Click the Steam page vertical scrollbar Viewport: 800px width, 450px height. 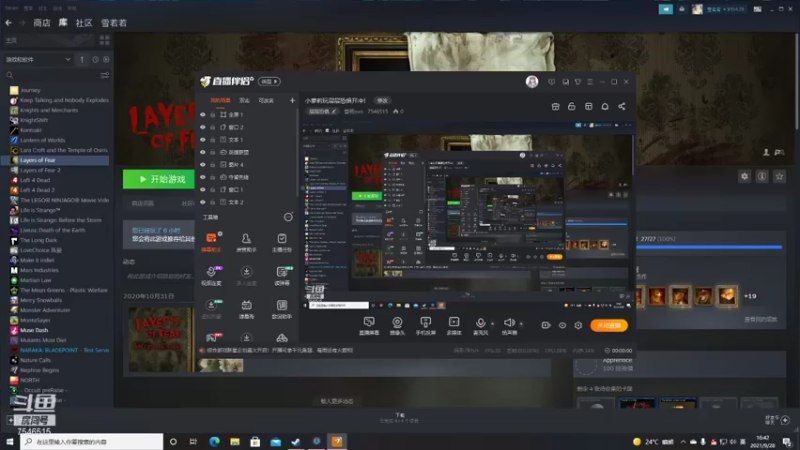tap(797, 82)
